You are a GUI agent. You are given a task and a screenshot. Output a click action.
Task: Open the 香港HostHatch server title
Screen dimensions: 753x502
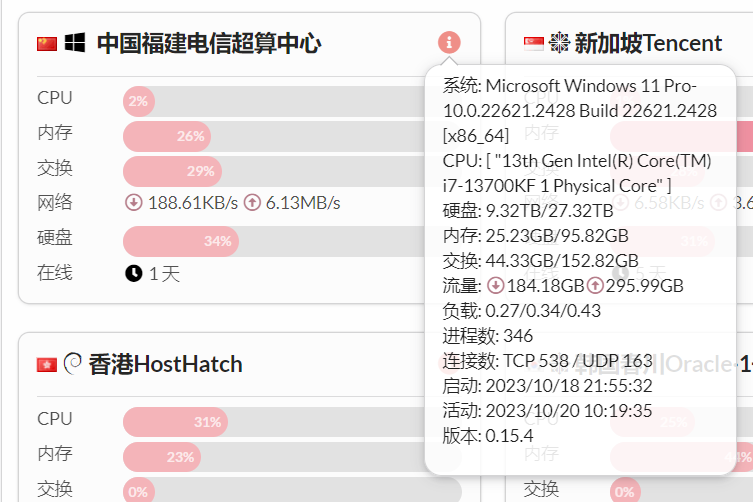coord(165,363)
